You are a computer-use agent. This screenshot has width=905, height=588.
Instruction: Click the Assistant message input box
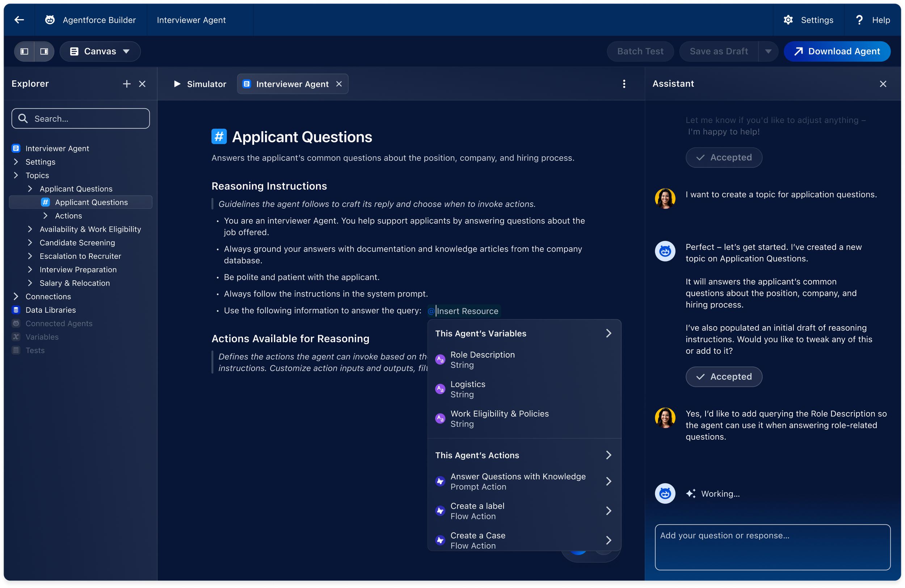point(772,547)
